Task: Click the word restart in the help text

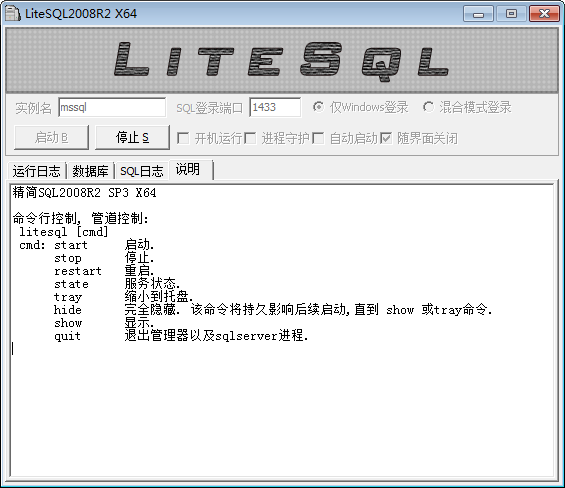Action: (x=78, y=271)
